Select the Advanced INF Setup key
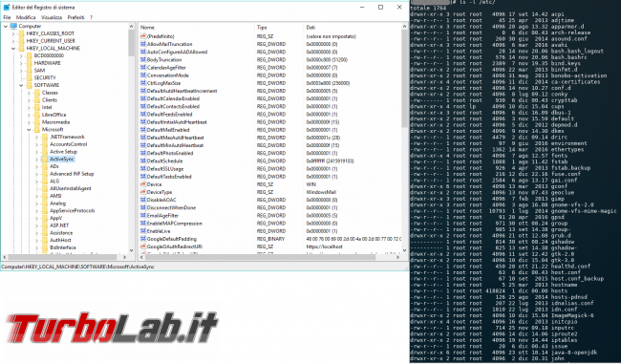 pyautogui.click(x=72, y=174)
